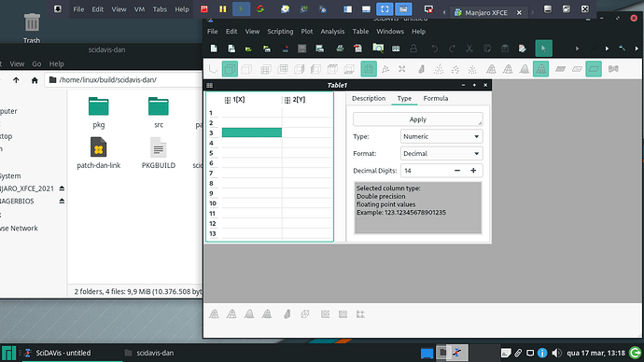644x362 pixels.
Task: Select row 5 header in Table1
Action: (212, 153)
